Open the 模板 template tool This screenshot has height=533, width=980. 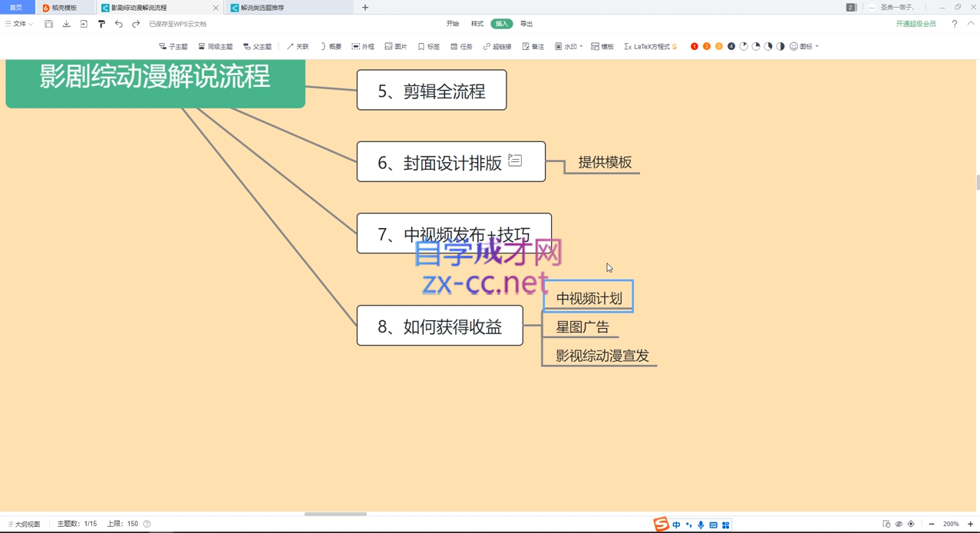[x=602, y=47]
